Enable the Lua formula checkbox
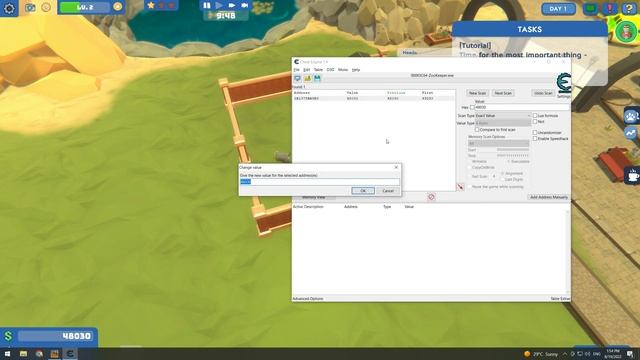The image size is (640, 360). (535, 116)
